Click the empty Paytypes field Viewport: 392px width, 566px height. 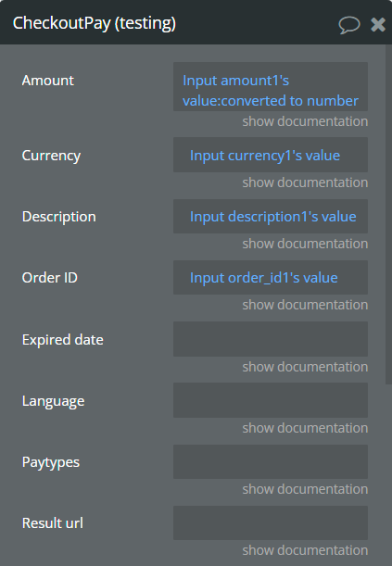[271, 461]
